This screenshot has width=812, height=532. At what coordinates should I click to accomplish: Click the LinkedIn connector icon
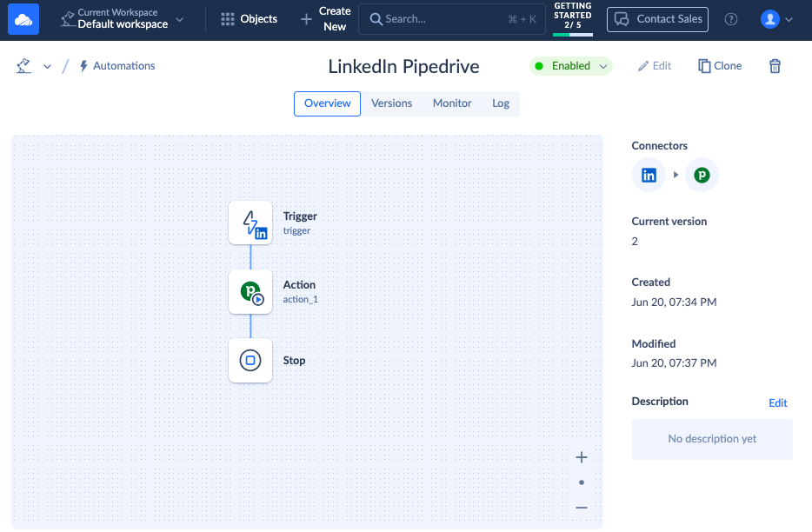click(x=649, y=175)
